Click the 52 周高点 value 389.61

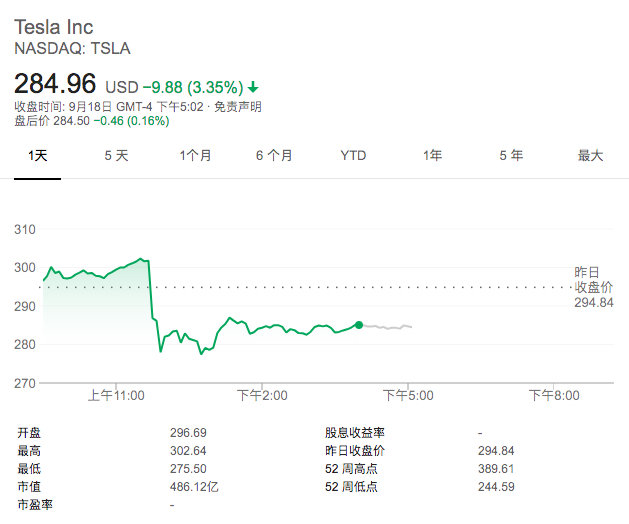pyautogui.click(x=496, y=469)
